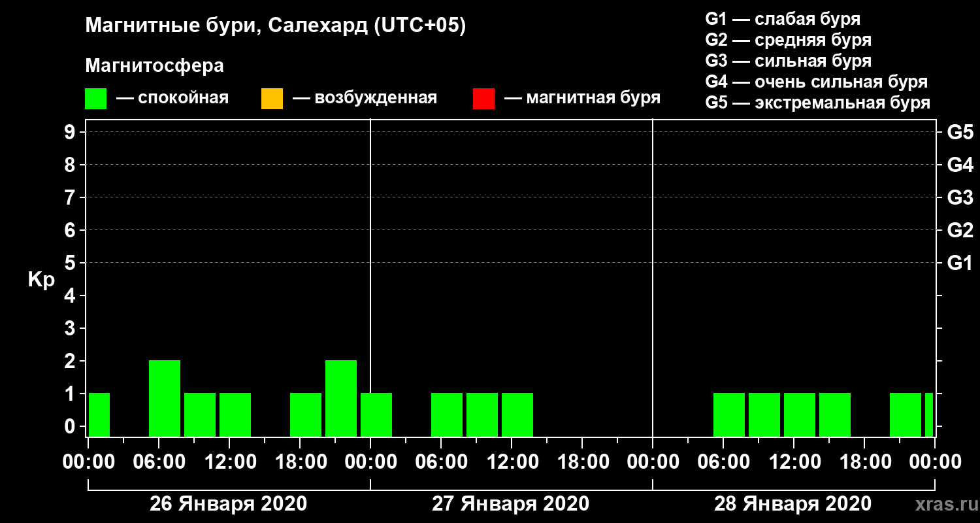This screenshot has height=523, width=980.
Task: Click the Kp 1 bar at 06:00 on 28 January
Action: click(x=729, y=414)
